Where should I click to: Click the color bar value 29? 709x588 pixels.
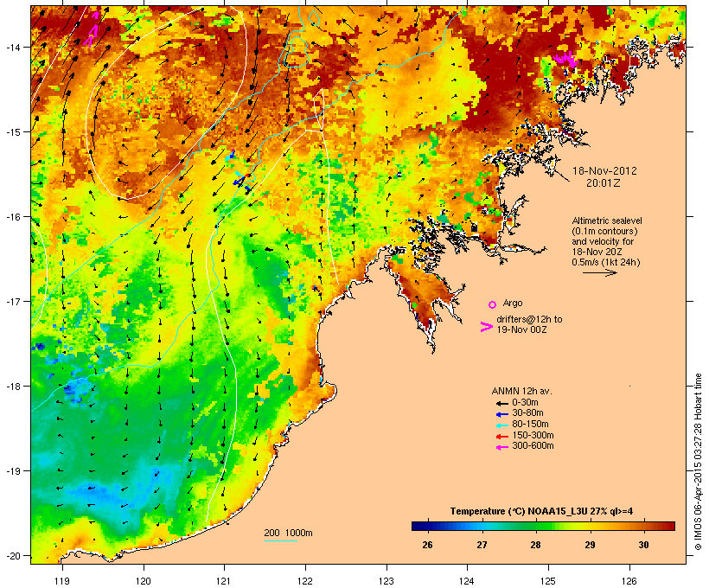click(x=590, y=545)
